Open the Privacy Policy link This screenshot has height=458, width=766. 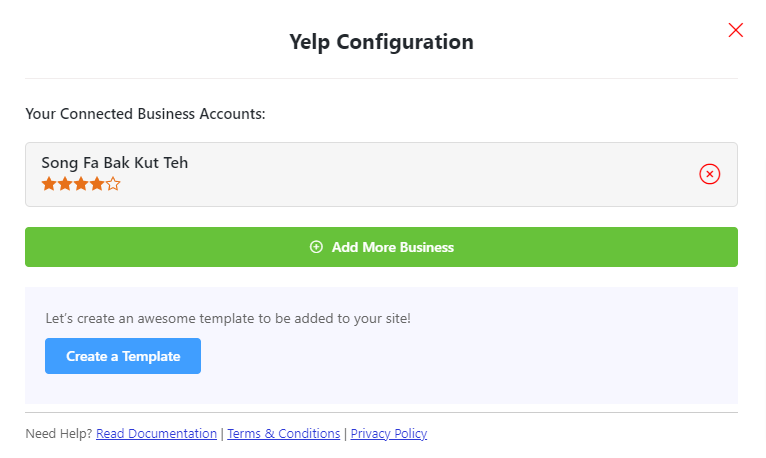pos(389,434)
